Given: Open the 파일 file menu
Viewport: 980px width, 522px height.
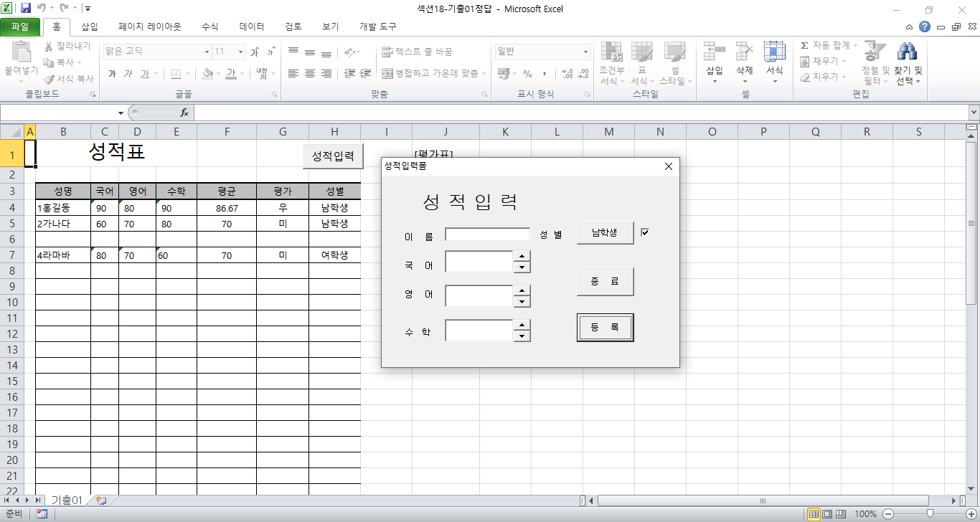Looking at the screenshot, I should point(20,27).
